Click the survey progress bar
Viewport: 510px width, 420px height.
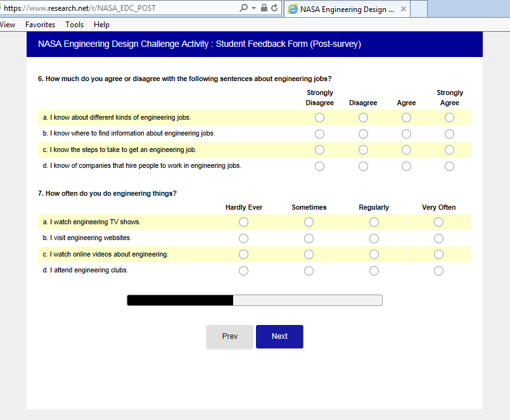(x=255, y=300)
